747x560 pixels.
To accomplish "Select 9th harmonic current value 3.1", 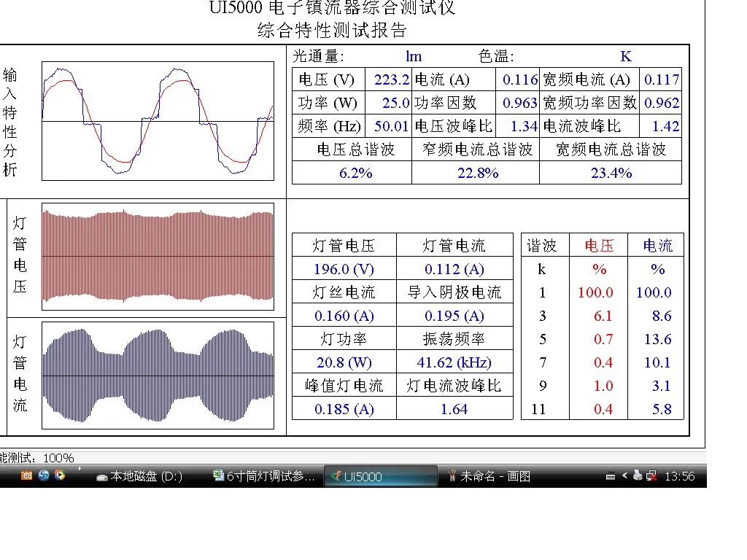I will pyautogui.click(x=662, y=386).
